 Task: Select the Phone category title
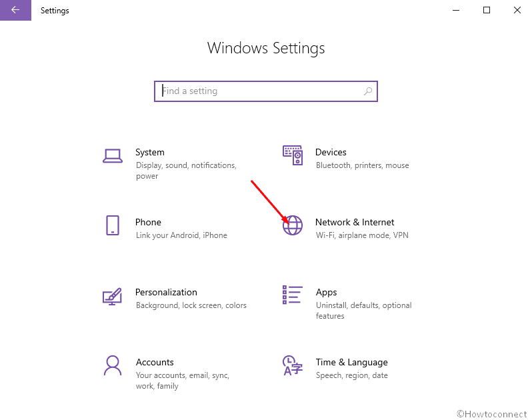[148, 222]
